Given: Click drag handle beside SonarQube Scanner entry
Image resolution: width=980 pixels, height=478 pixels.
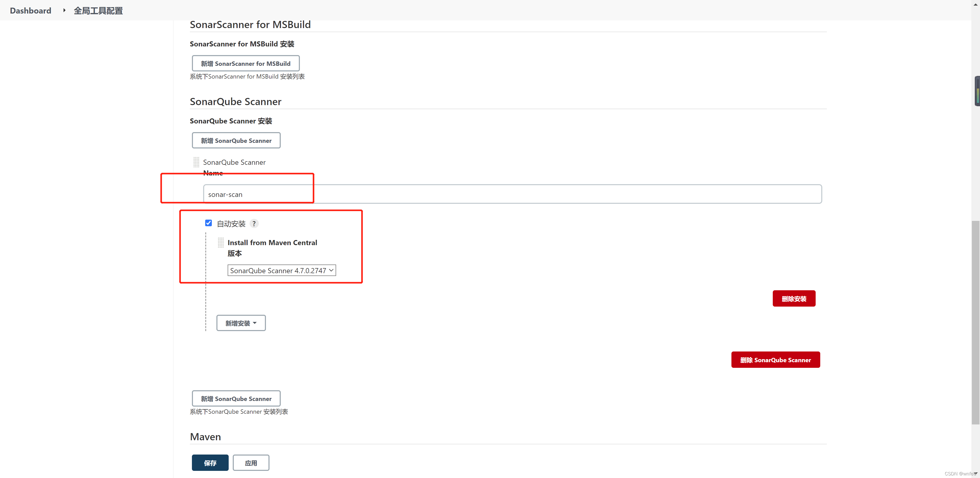Looking at the screenshot, I should (196, 162).
